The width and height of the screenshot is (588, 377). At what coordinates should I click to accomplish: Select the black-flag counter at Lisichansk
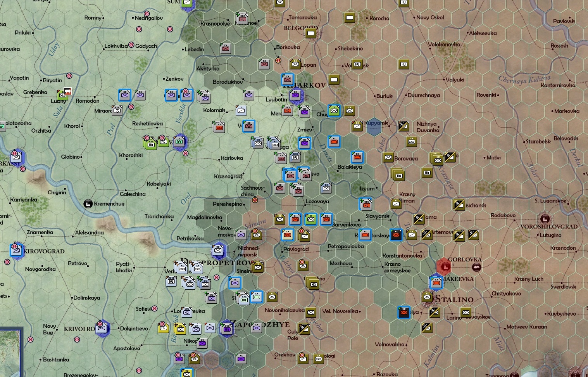[459, 204]
